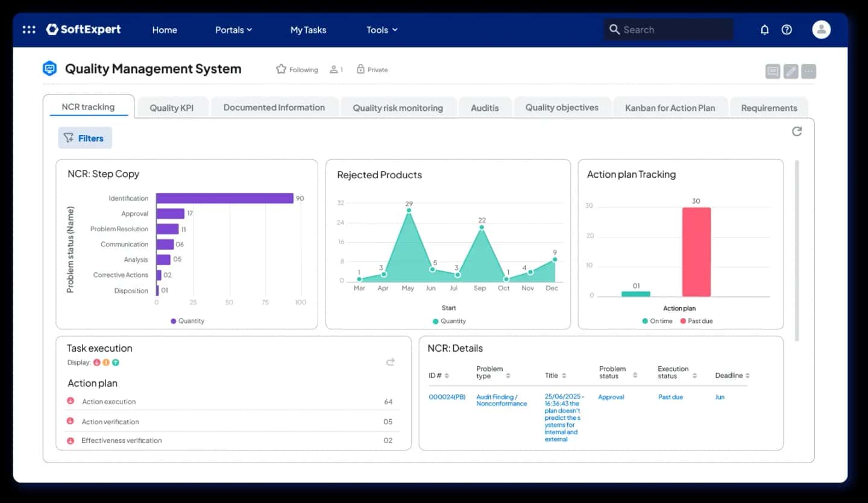
Task: Expand the Portals dropdown menu
Action: click(x=233, y=30)
